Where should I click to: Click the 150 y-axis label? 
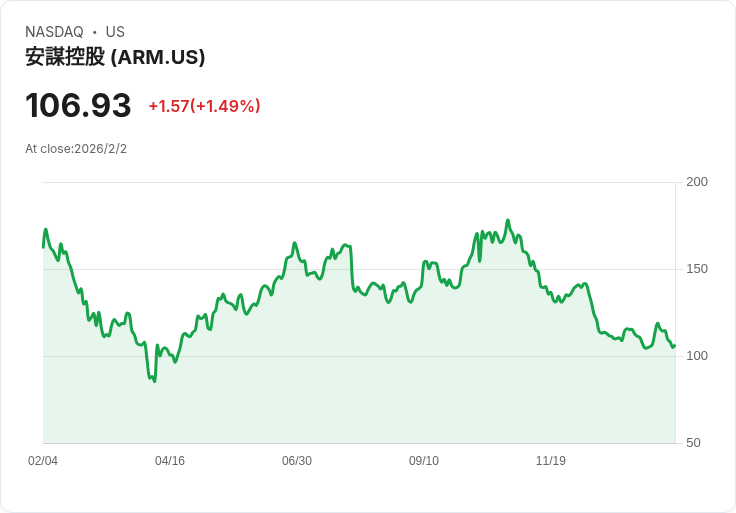[697, 269]
